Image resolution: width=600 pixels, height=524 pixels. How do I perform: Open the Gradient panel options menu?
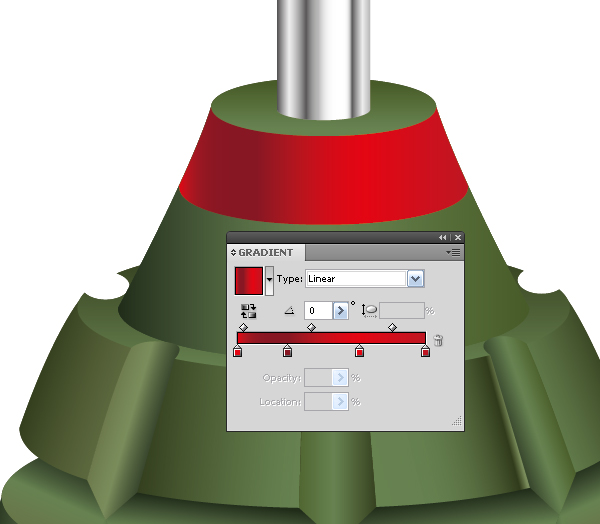pos(453,253)
